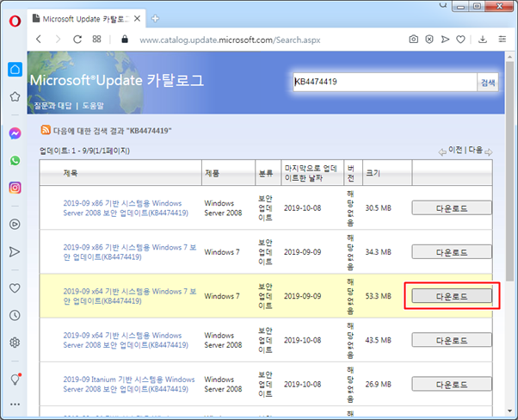Click the 53.3 MB size cell

pos(379,296)
